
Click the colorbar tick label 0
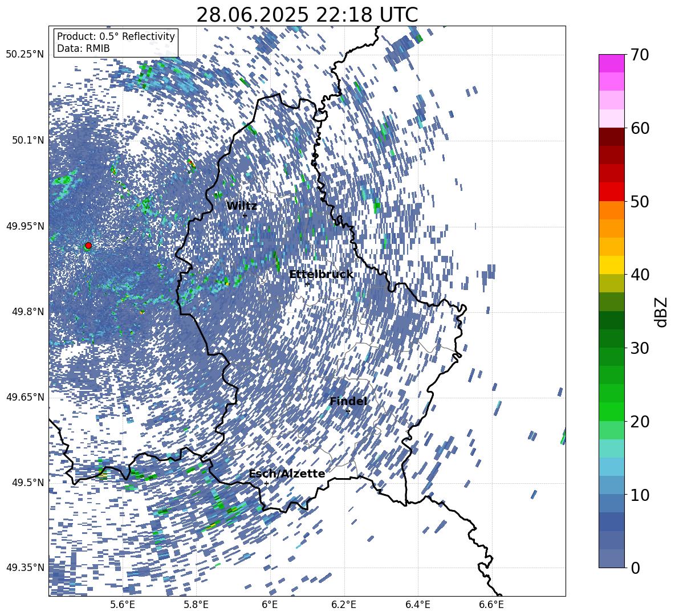point(636,568)
